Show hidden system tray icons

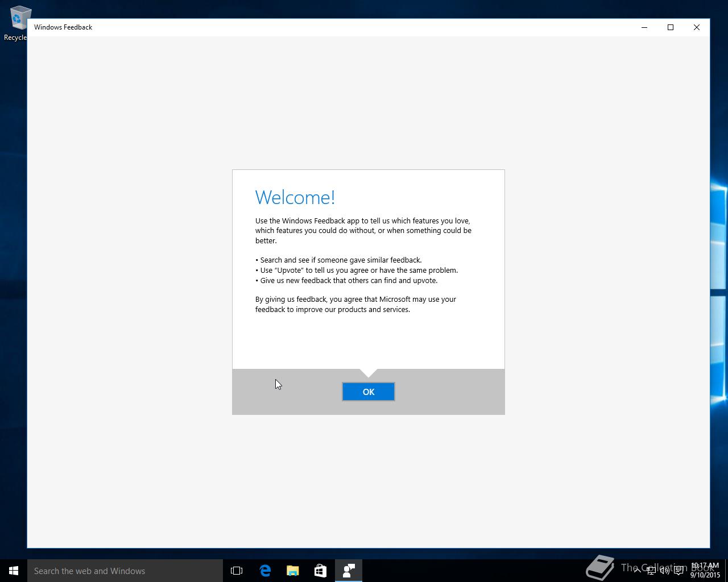(x=637, y=570)
